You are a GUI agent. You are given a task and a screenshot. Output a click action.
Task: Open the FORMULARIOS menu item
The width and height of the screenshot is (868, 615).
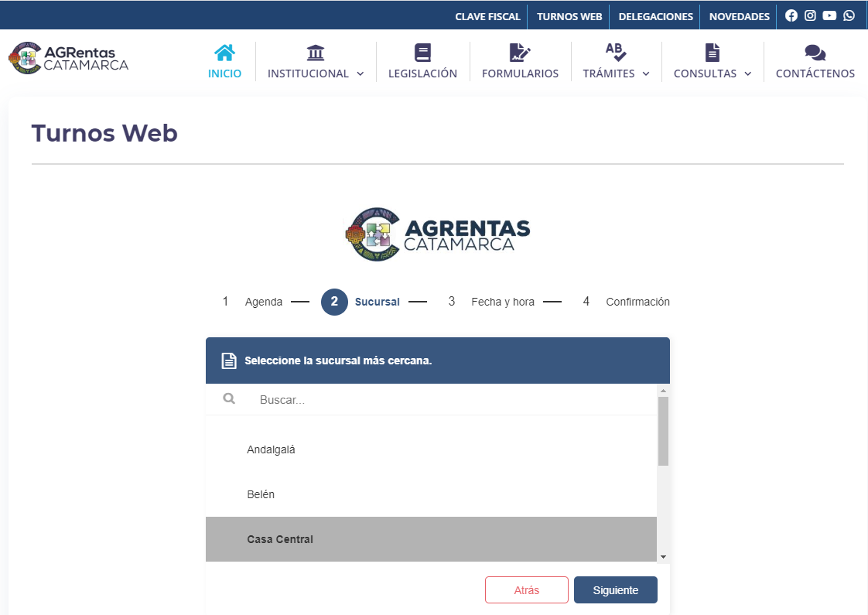[x=520, y=73]
